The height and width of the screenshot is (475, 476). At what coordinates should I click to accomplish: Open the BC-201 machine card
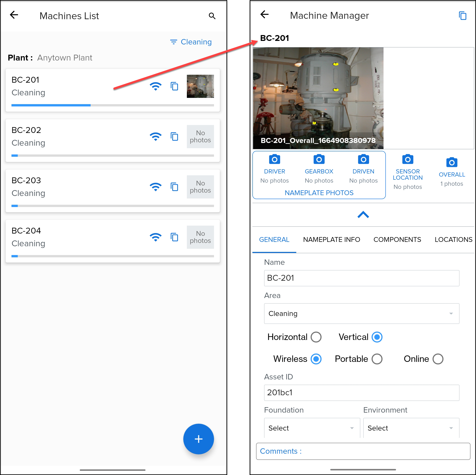point(113,90)
